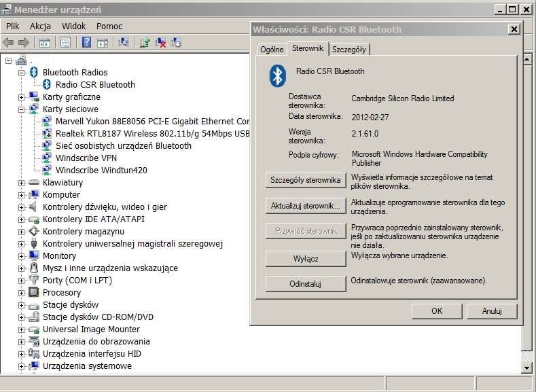This screenshot has width=536, height=392.
Task: Toggle the action pane toolbar icon
Action: [x=103, y=43]
